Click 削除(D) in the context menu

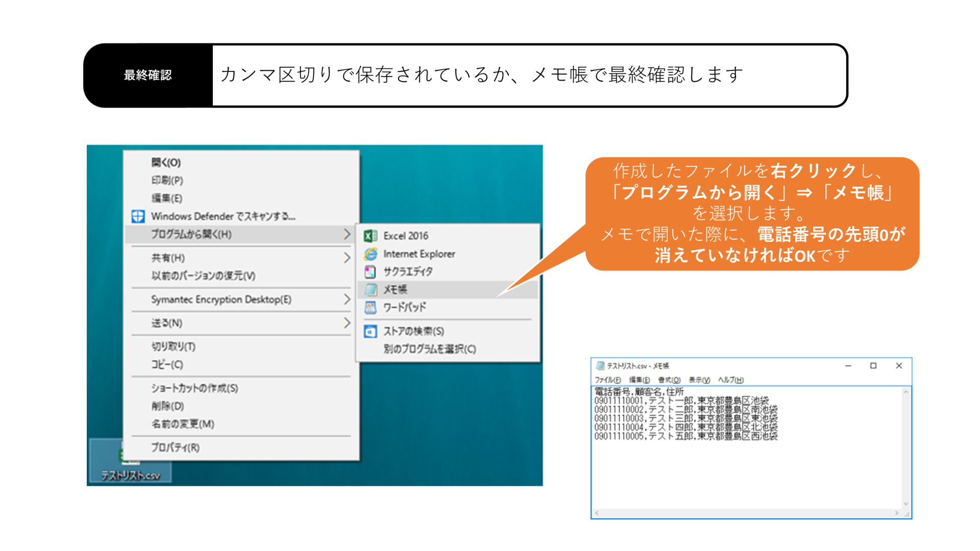click(x=167, y=406)
